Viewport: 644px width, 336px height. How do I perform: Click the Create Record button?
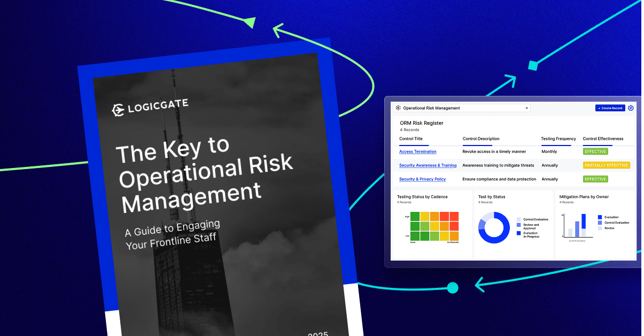pyautogui.click(x=610, y=108)
